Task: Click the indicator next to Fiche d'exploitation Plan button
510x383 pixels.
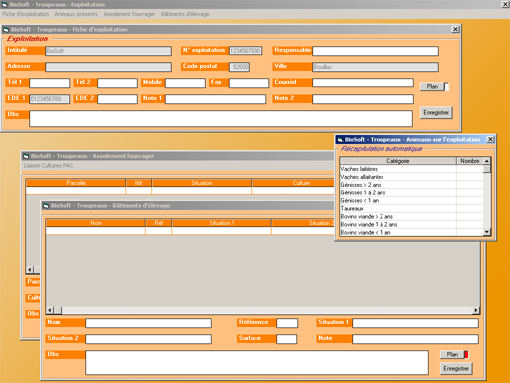Action: click(447, 87)
